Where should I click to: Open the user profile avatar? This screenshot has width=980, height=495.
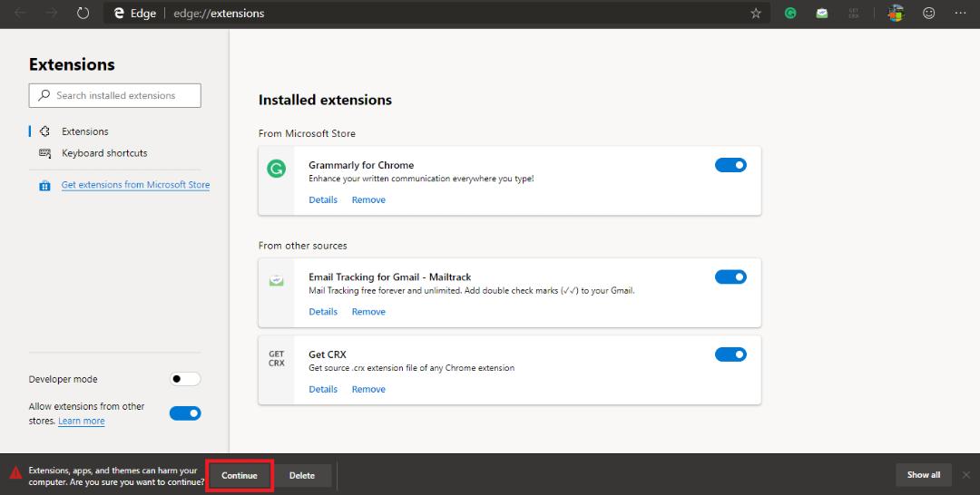897,13
